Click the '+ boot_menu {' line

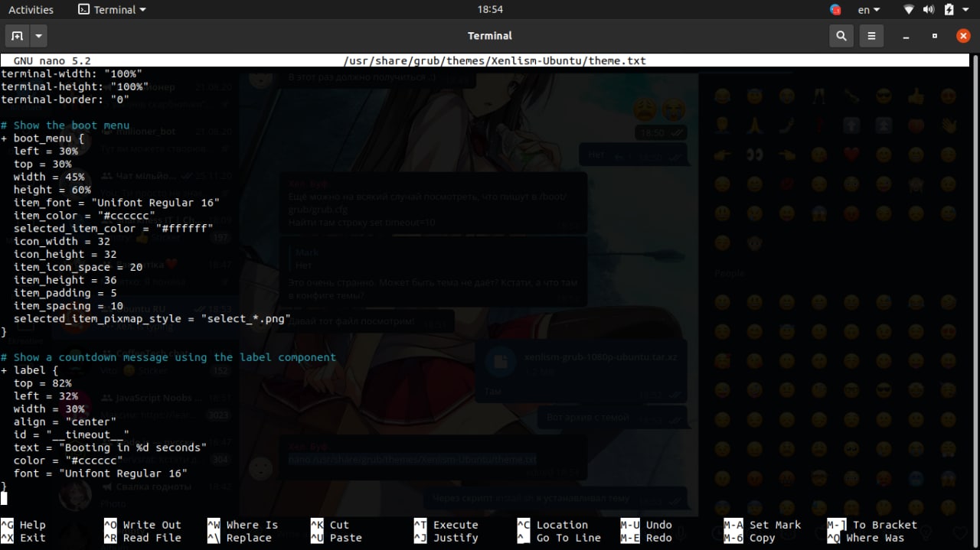[x=42, y=138]
